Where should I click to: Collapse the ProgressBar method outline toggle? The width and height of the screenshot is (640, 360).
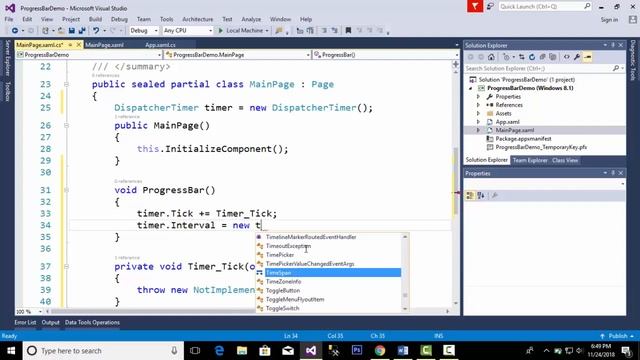(66, 190)
